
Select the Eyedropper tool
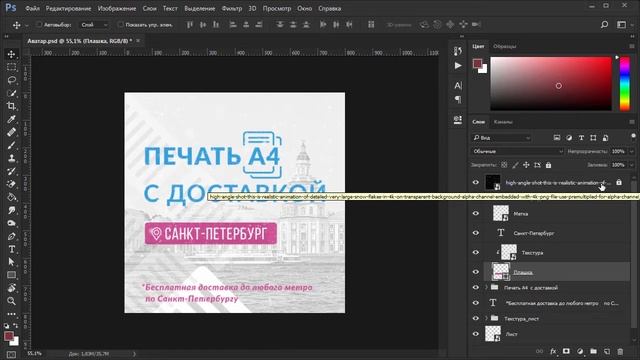(11, 119)
